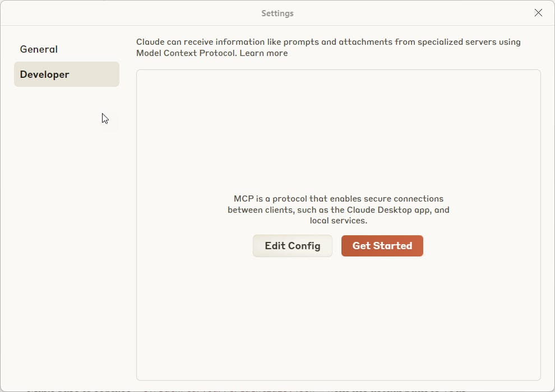Click the word Claude starting the intro text
Viewport: 555px width, 392px height.
pos(150,42)
